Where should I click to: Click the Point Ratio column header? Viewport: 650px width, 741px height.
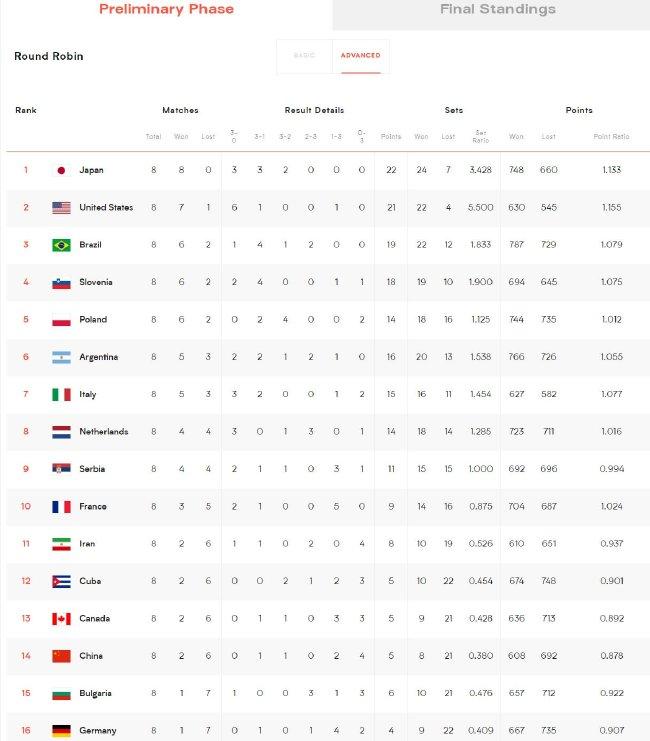point(611,137)
